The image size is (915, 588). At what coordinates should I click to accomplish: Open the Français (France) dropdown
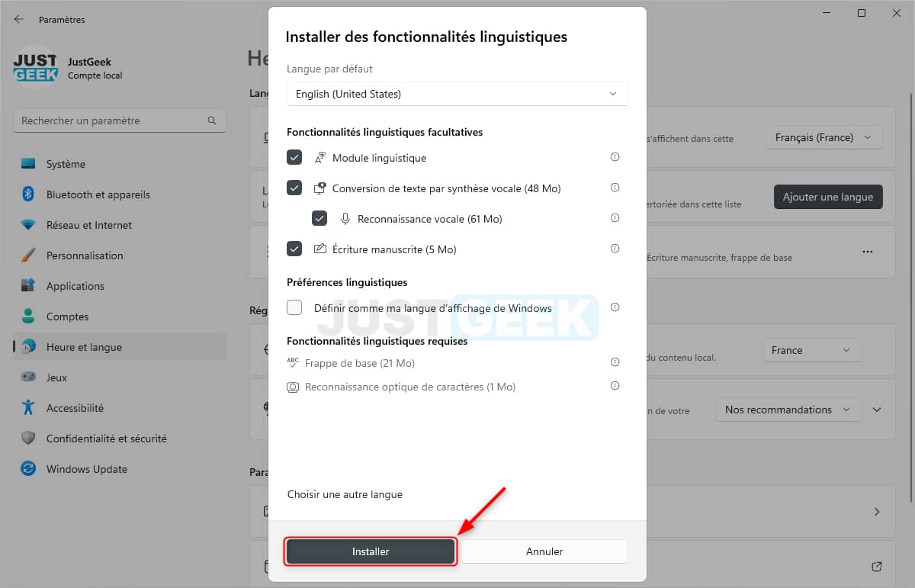(x=824, y=137)
